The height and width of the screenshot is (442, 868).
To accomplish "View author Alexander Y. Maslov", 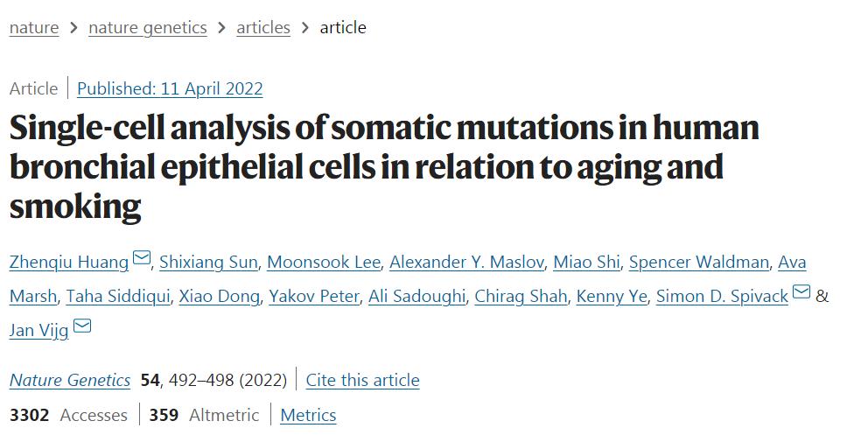I will (x=468, y=262).
